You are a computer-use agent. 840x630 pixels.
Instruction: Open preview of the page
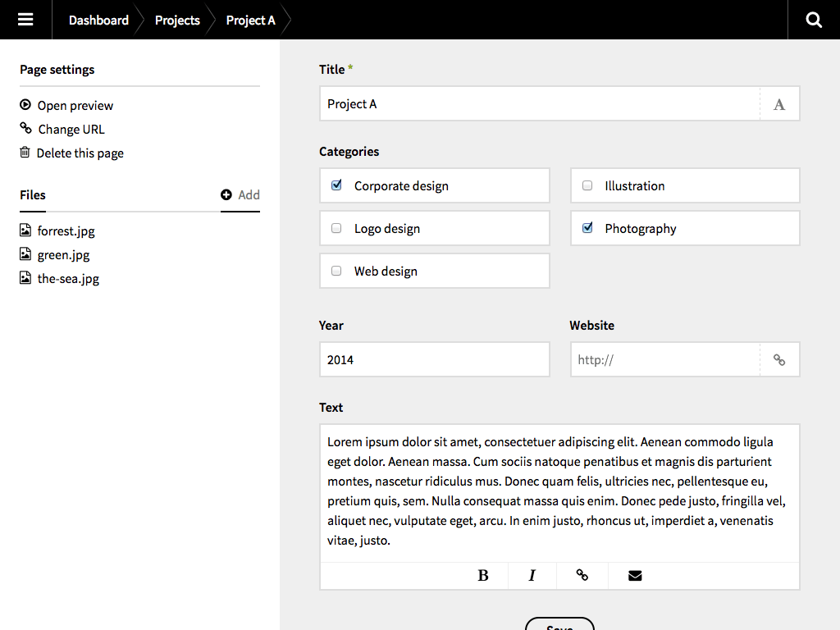[75, 106]
